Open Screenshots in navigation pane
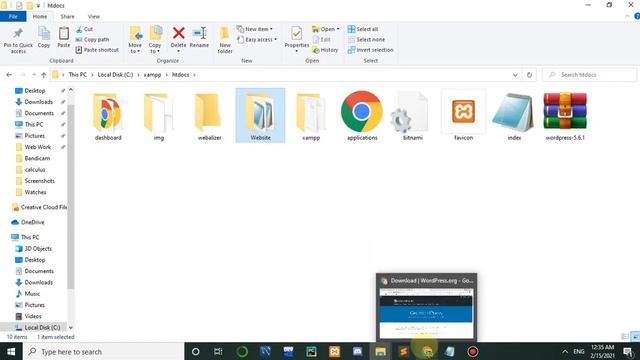This screenshot has height=360, width=640. (x=39, y=181)
